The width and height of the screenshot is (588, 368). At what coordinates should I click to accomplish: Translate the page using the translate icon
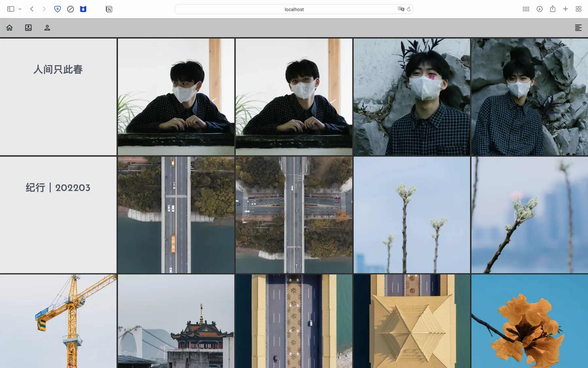pos(401,9)
